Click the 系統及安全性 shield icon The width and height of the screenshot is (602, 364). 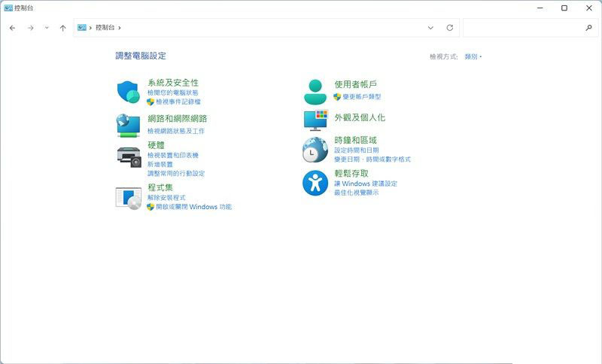[x=128, y=92]
